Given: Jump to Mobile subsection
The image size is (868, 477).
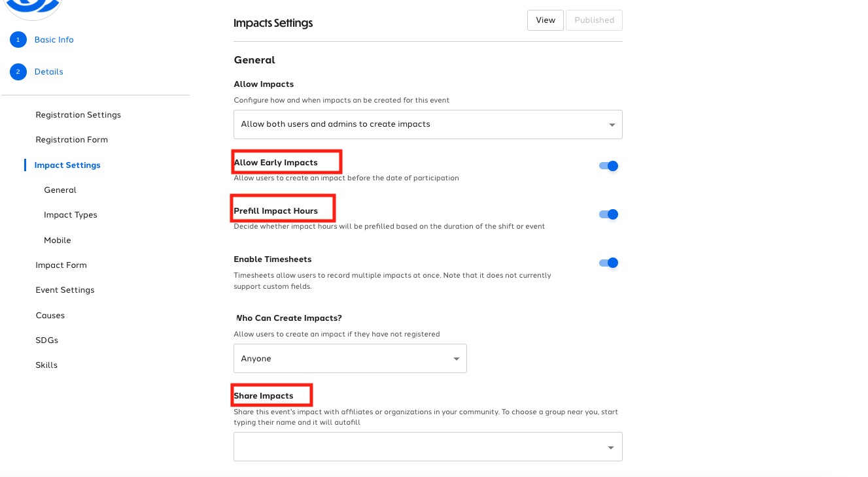Looking at the screenshot, I should click(x=58, y=240).
